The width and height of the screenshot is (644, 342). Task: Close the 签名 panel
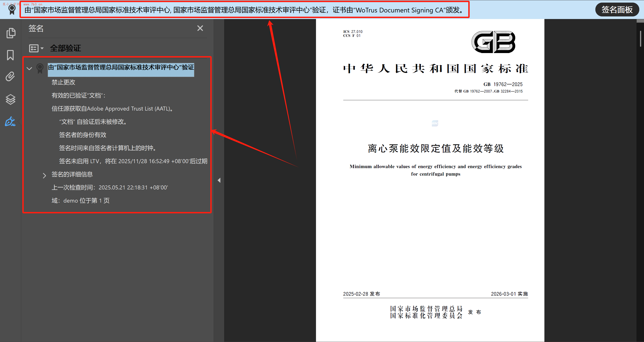(200, 28)
